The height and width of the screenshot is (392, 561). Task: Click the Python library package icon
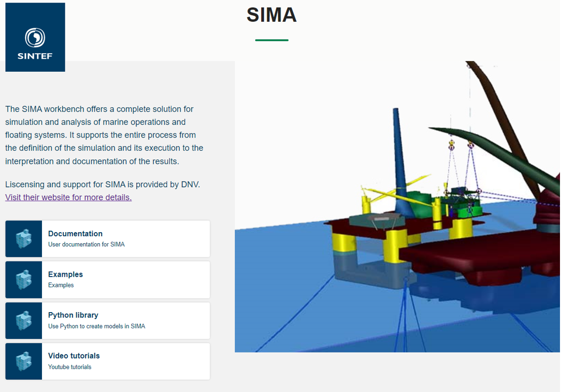23,320
